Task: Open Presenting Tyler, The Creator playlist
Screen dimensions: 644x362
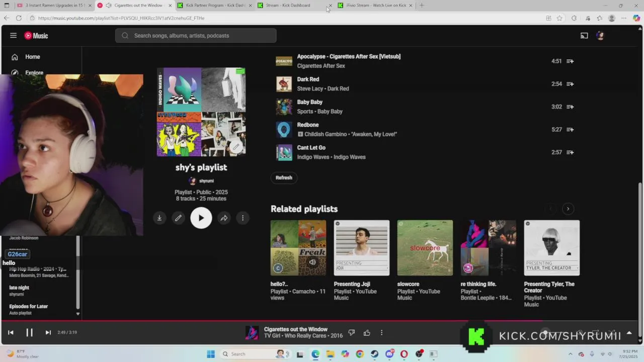Action: coord(552,248)
